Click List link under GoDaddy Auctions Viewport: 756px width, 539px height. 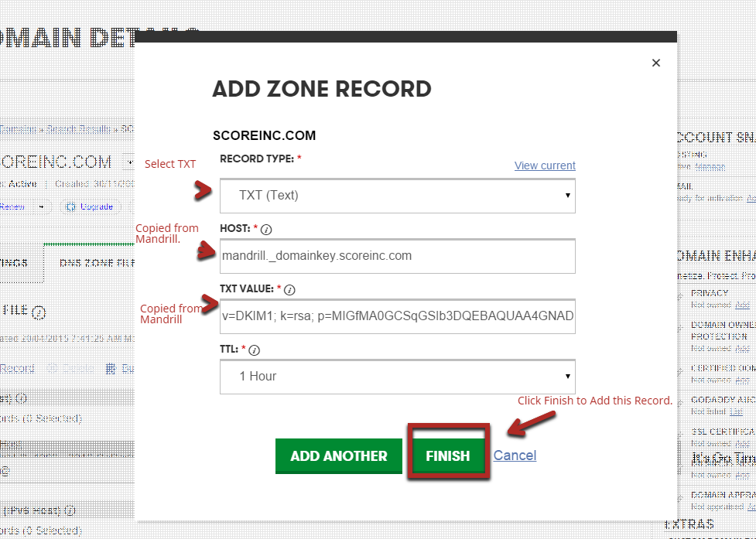click(x=736, y=411)
